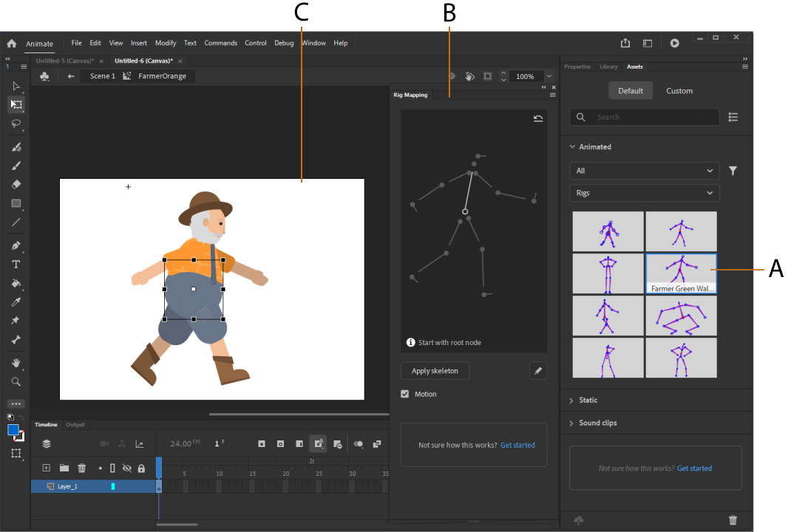Select the Zoom magnifier tool
The width and height of the screenshot is (788, 532).
point(16,382)
